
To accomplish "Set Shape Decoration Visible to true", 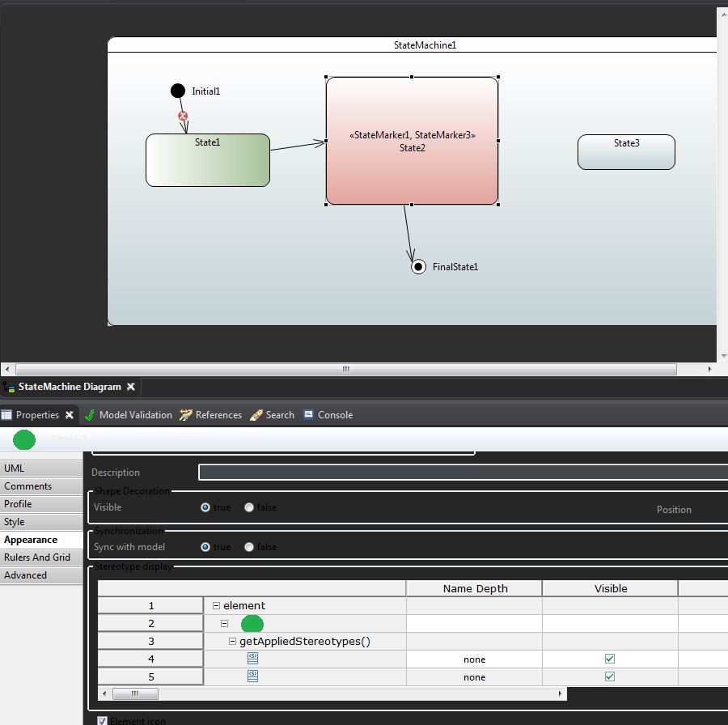I will click(205, 507).
